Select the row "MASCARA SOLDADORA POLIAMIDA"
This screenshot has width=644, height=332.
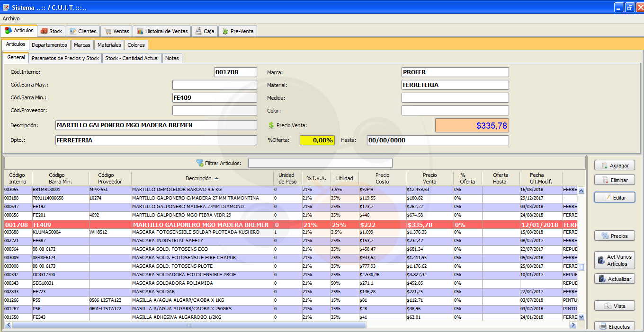point(291,283)
